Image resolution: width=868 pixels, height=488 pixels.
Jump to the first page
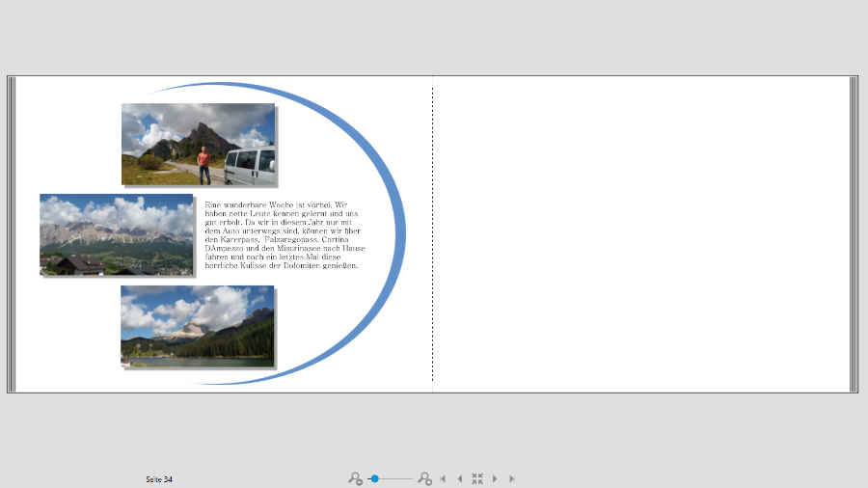click(x=443, y=478)
